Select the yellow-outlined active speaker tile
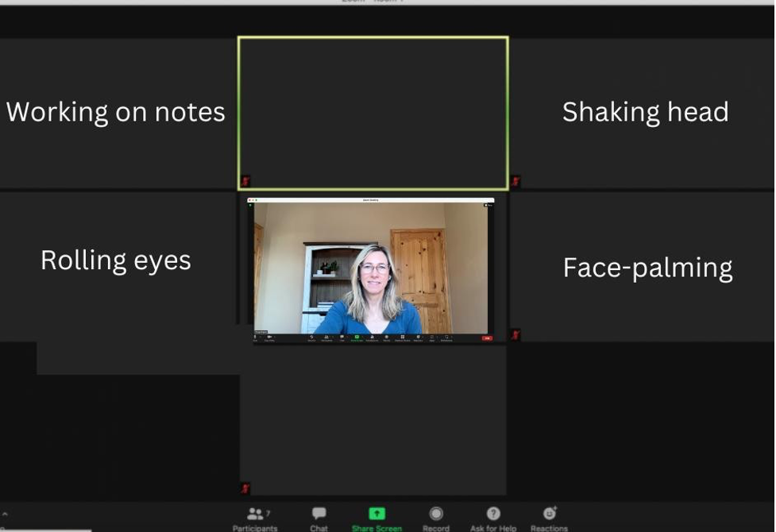This screenshot has width=776, height=532. (x=373, y=114)
